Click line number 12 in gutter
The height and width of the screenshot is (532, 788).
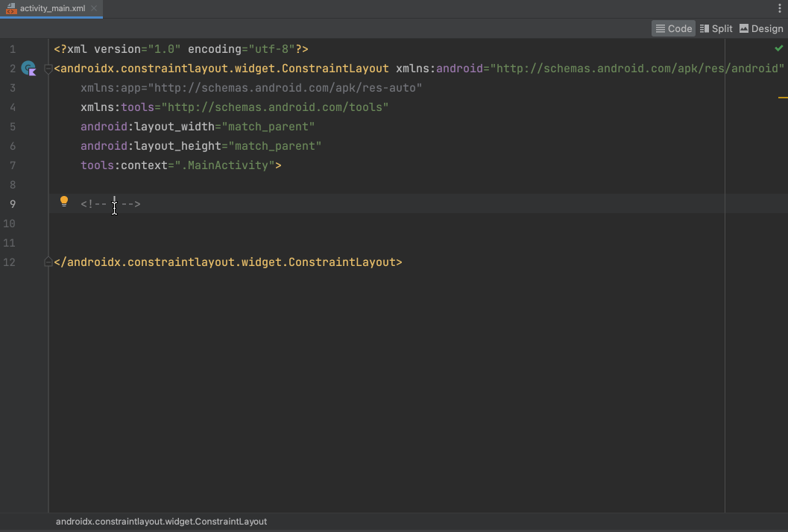coord(9,262)
